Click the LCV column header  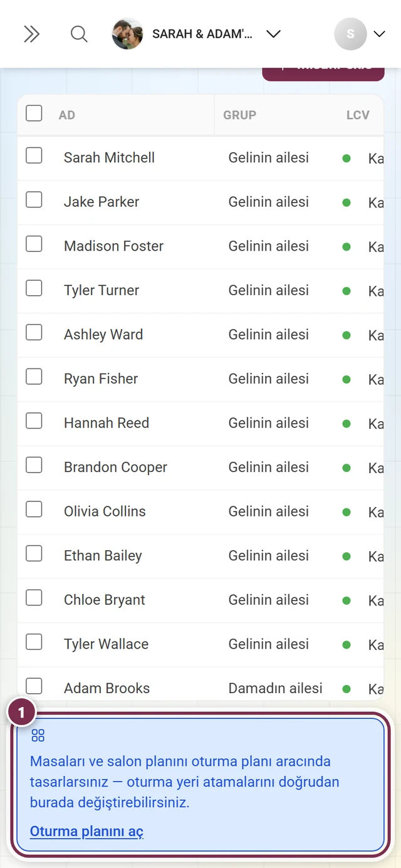pos(358,115)
